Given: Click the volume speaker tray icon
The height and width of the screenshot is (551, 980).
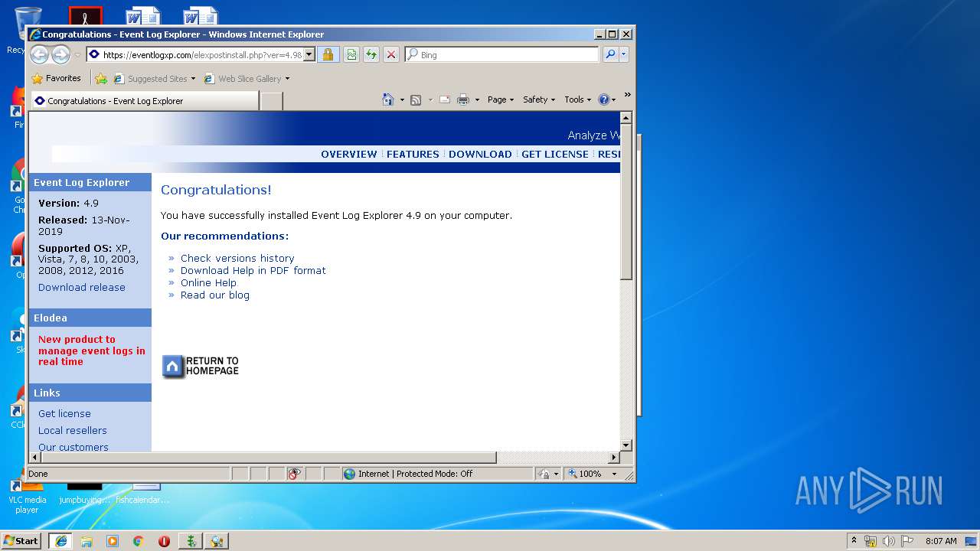Looking at the screenshot, I should pyautogui.click(x=888, y=541).
